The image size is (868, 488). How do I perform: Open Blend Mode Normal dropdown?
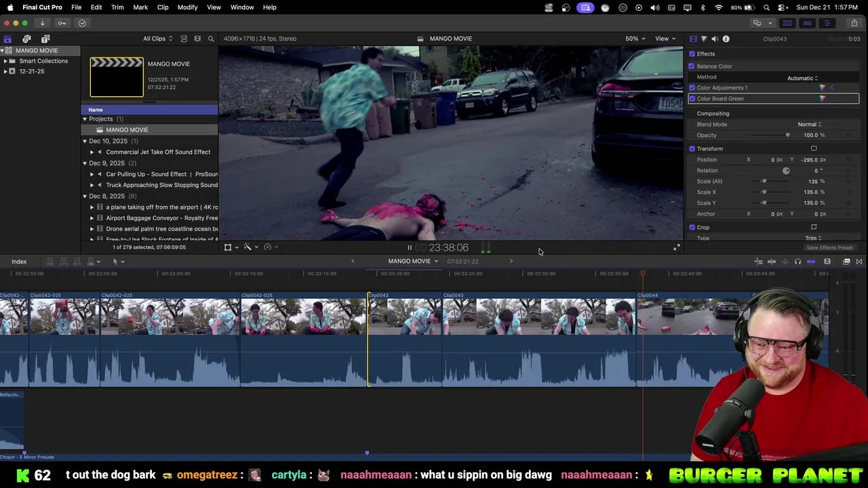(810, 124)
